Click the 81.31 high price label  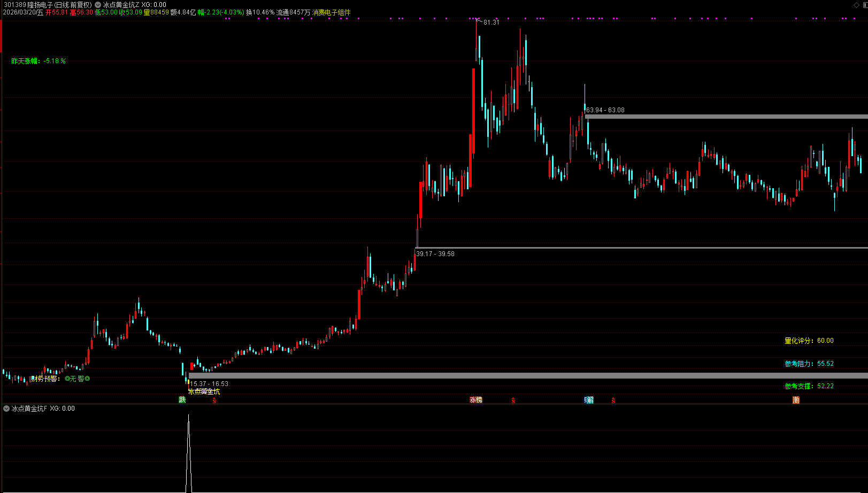click(491, 22)
